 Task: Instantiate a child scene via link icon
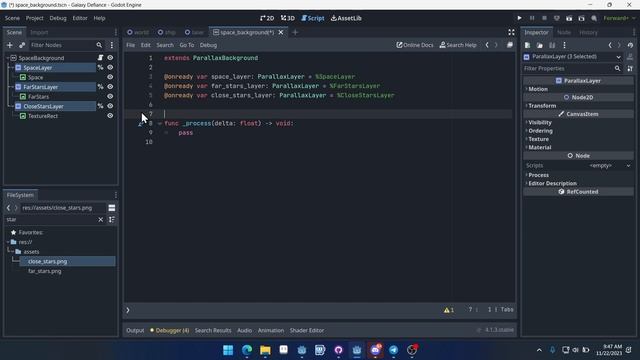[x=22, y=45]
